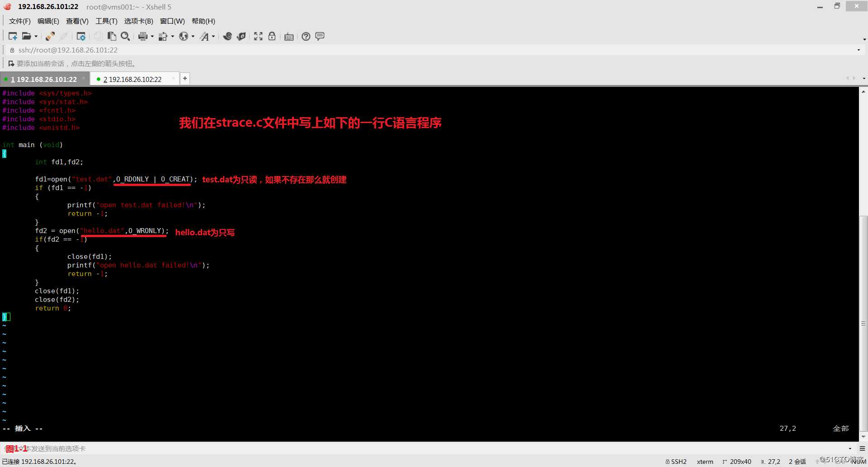Expand the color scheme dropdown arrow
This screenshot has width=868, height=467.
point(172,36)
